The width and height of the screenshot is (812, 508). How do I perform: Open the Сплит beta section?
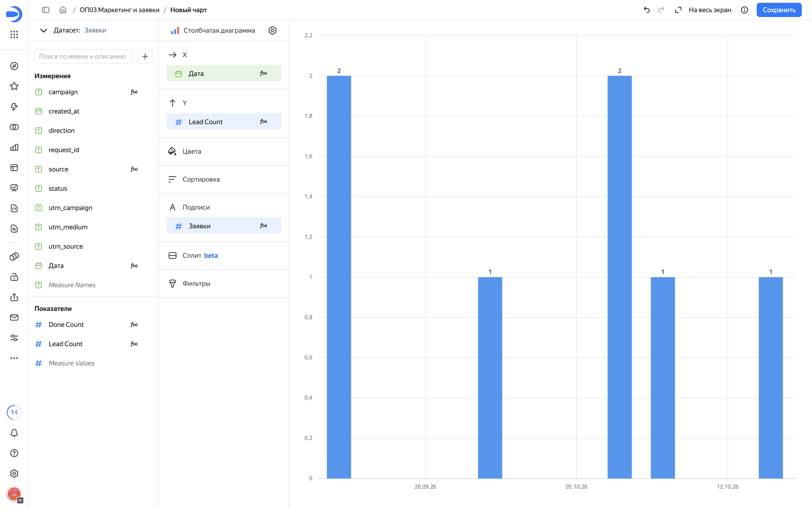(x=224, y=256)
